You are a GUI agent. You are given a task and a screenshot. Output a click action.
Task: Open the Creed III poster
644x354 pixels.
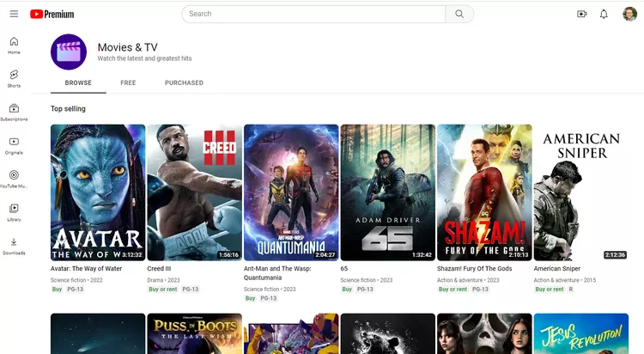point(195,192)
